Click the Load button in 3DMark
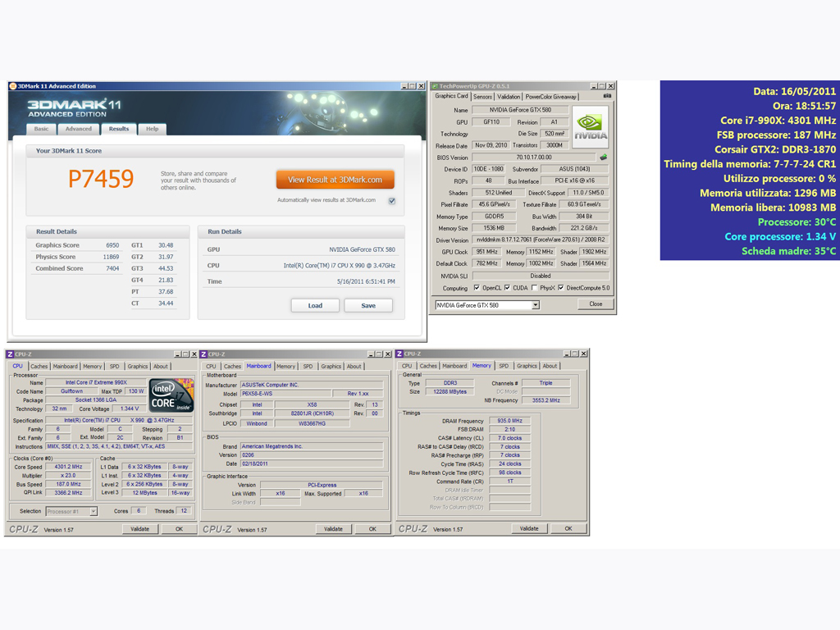Viewport: 840px width, 630px height. (315, 305)
